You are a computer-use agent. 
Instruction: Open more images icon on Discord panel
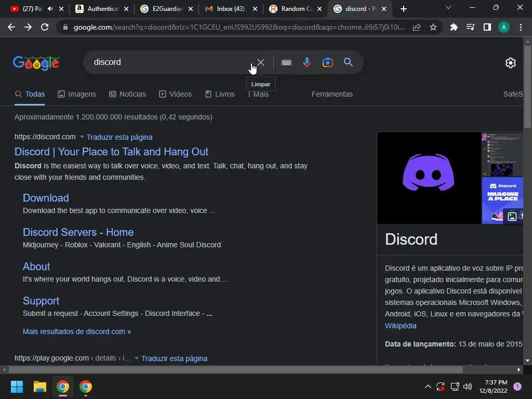pyautogui.click(x=512, y=216)
